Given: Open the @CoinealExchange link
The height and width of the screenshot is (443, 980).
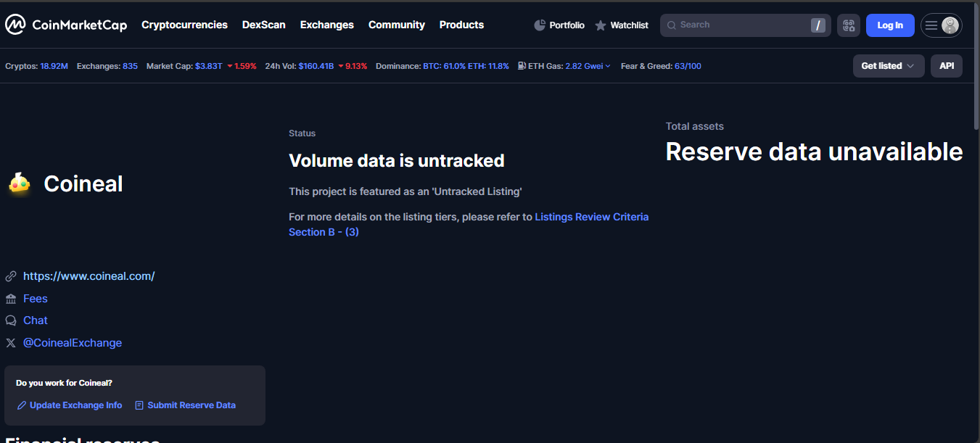Looking at the screenshot, I should pos(73,343).
